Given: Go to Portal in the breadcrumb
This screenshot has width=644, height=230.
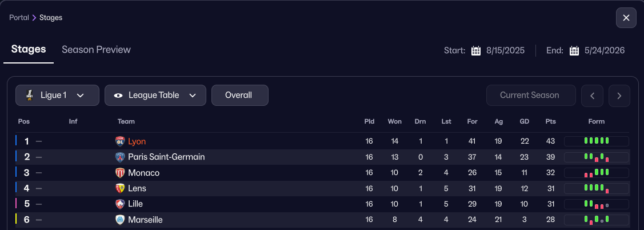Looking at the screenshot, I should point(19,18).
